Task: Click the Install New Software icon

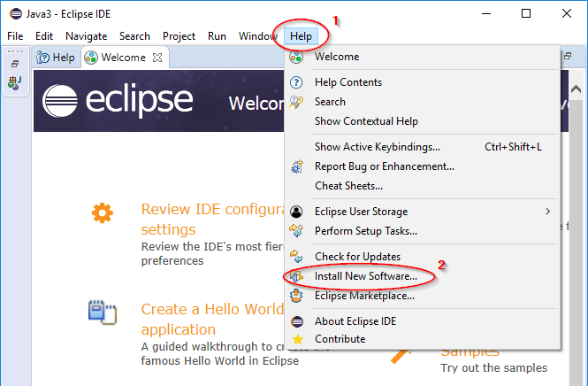Action: [297, 277]
